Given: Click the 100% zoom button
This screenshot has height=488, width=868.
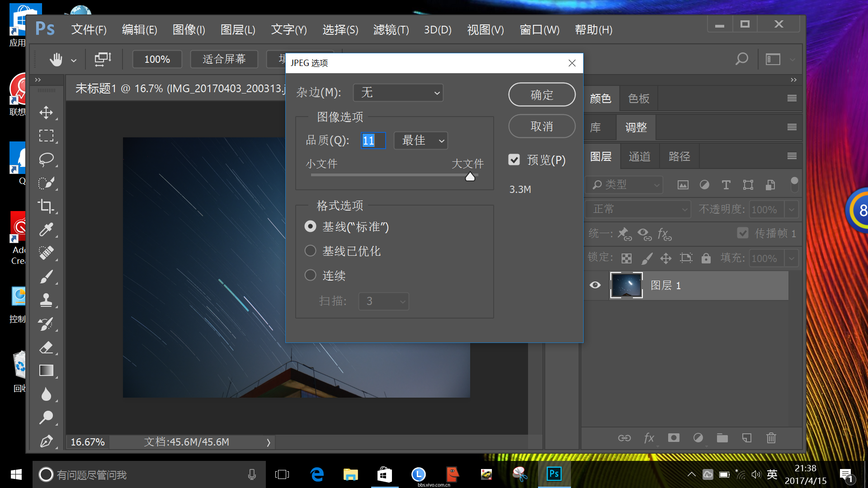Looking at the screenshot, I should 157,59.
